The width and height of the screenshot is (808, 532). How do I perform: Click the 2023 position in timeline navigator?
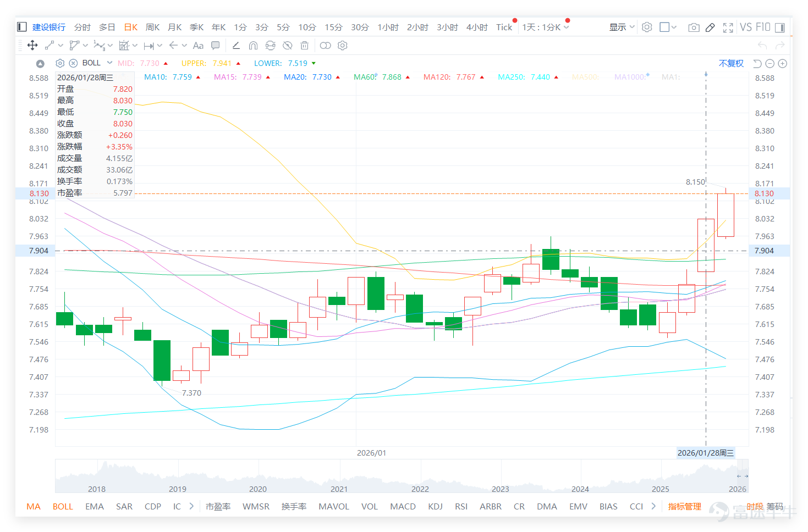[500, 489]
